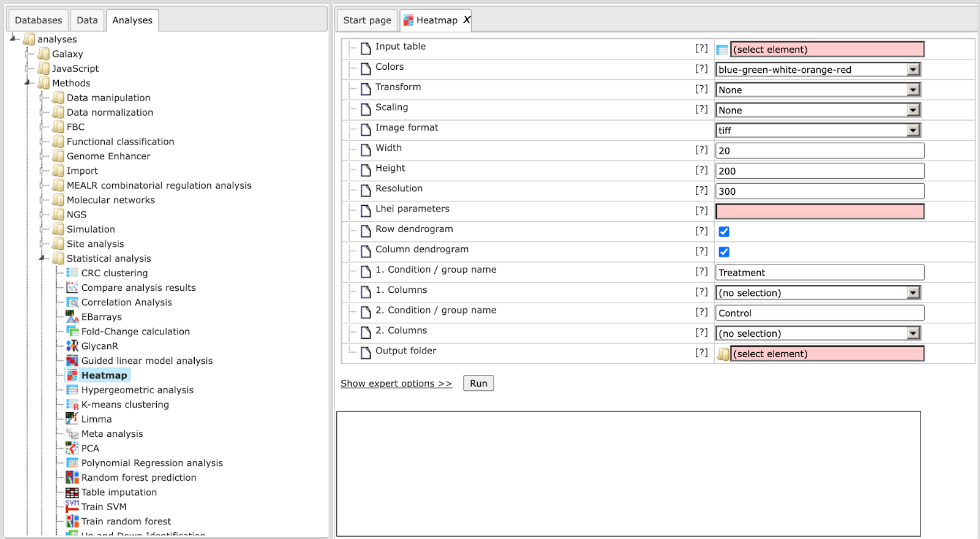
Task: Open the CRC clustering analysis icon
Action: click(72, 273)
